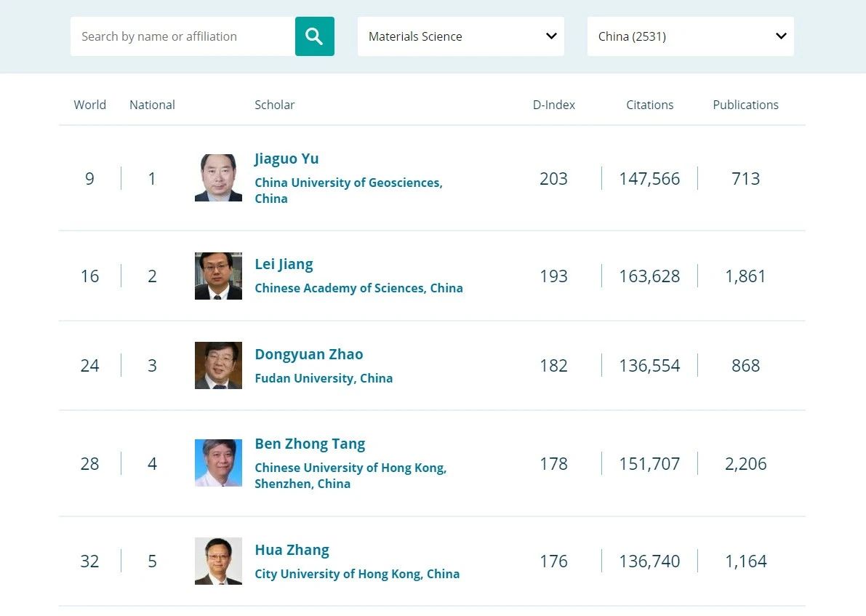
Task: Click Hua Zhang's profile photo
Action: [218, 561]
